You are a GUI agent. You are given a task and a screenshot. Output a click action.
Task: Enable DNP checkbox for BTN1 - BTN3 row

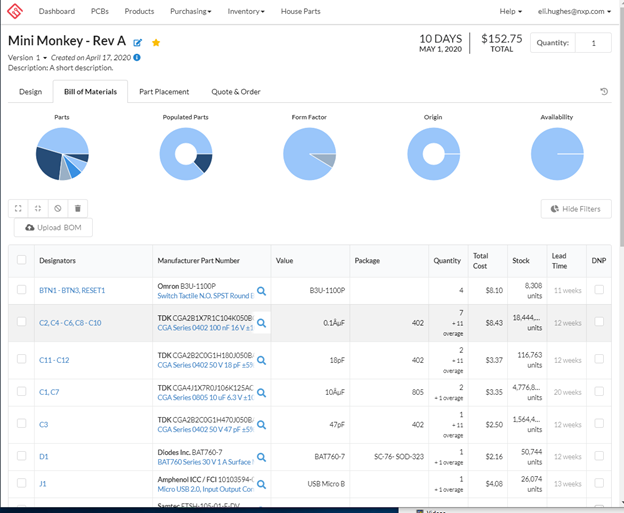pyautogui.click(x=599, y=290)
